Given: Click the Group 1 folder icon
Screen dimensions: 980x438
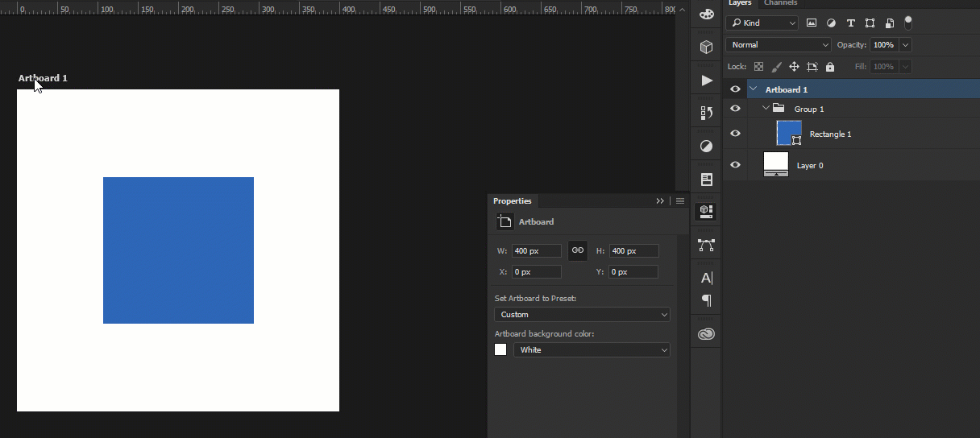Looking at the screenshot, I should (x=779, y=109).
